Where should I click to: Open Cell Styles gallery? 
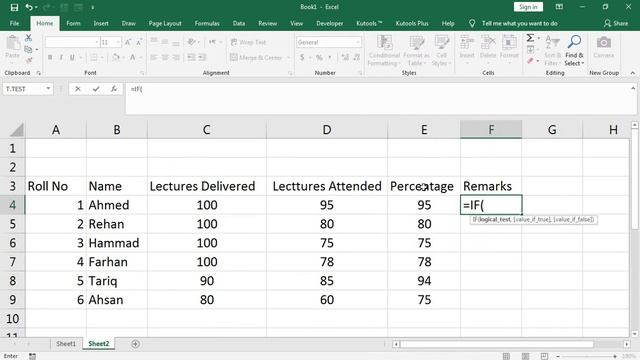(x=441, y=51)
